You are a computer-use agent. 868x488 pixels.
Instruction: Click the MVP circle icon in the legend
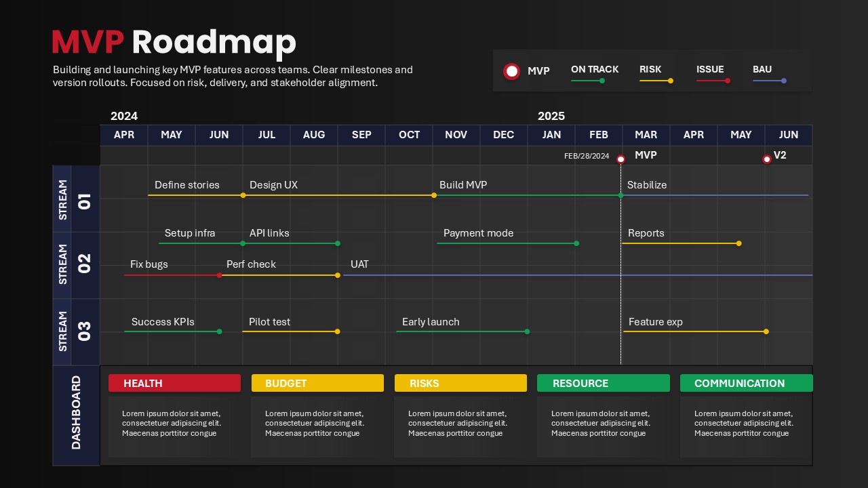tap(512, 71)
